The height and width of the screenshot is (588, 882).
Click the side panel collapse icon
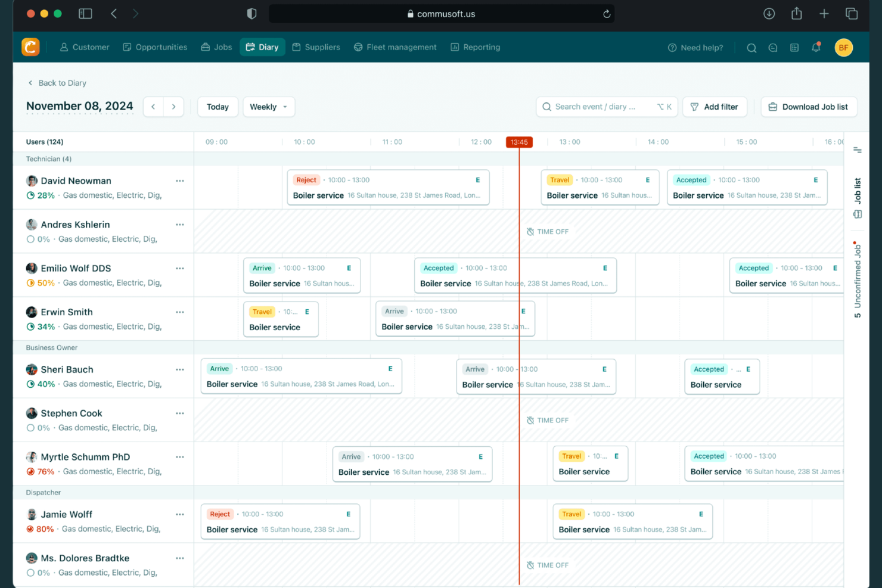point(858,150)
